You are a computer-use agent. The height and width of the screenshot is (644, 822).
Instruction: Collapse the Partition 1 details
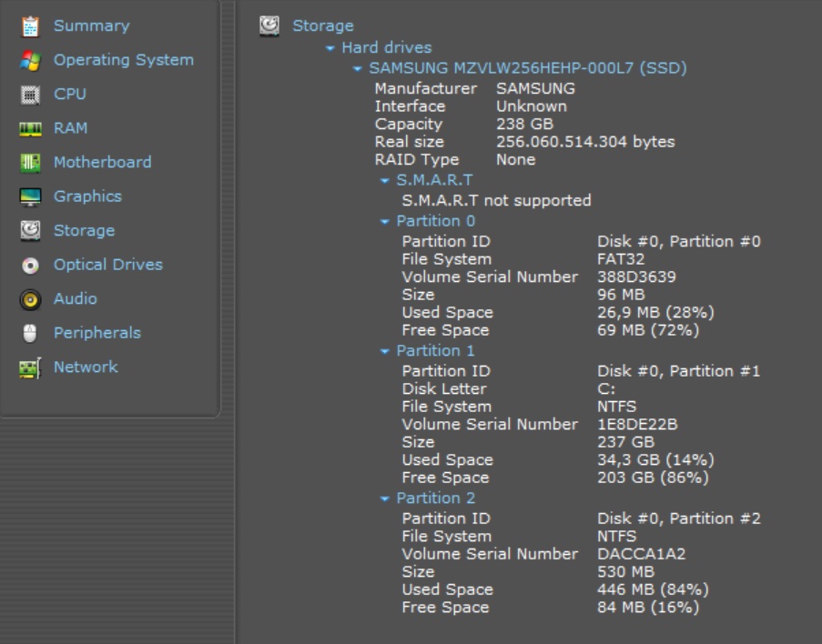[385, 351]
